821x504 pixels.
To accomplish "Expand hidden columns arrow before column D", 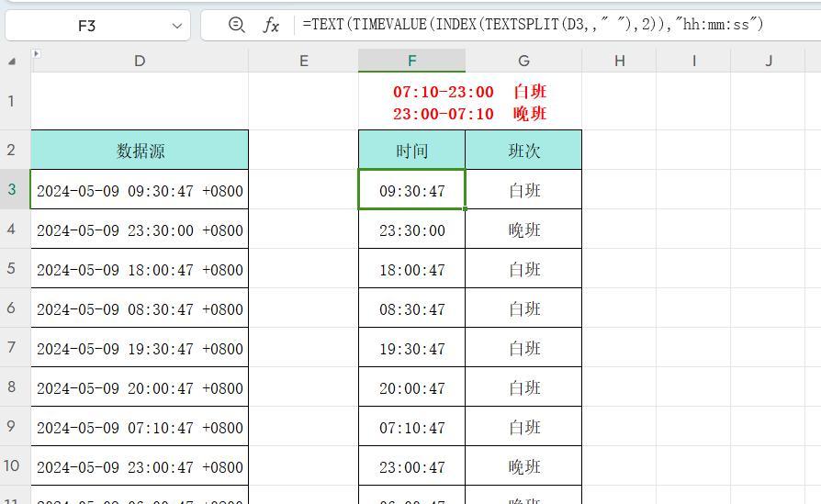I will point(36,53).
